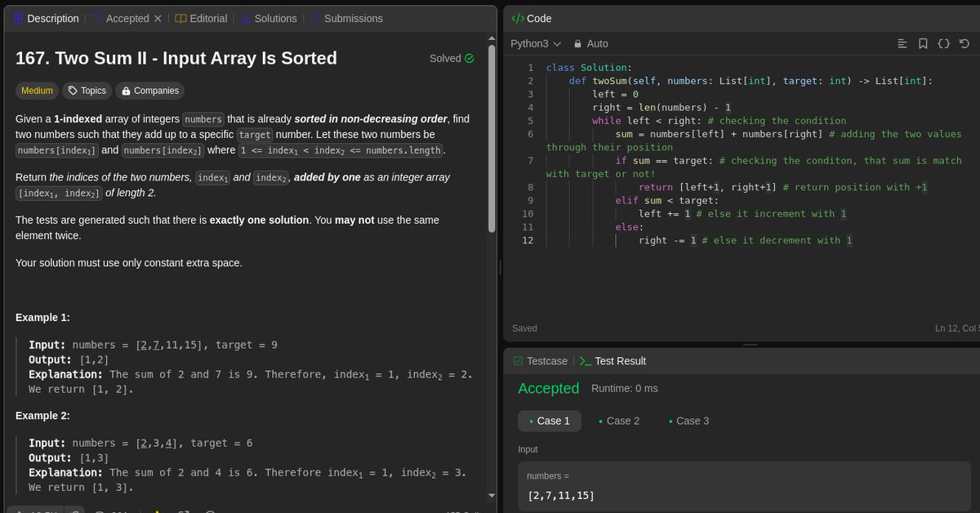Switch to the Testcase tab

coord(539,360)
